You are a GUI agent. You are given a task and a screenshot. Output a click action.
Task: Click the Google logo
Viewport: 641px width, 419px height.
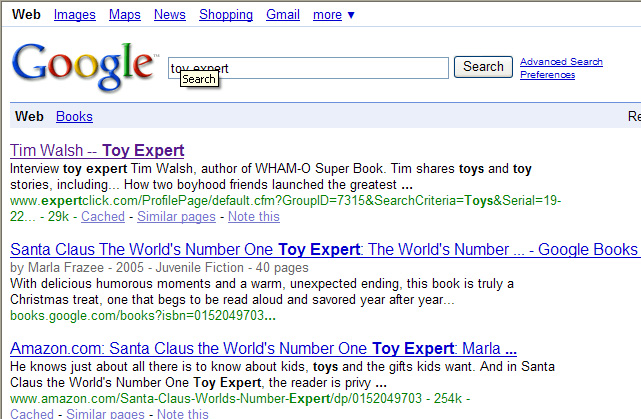85,67
